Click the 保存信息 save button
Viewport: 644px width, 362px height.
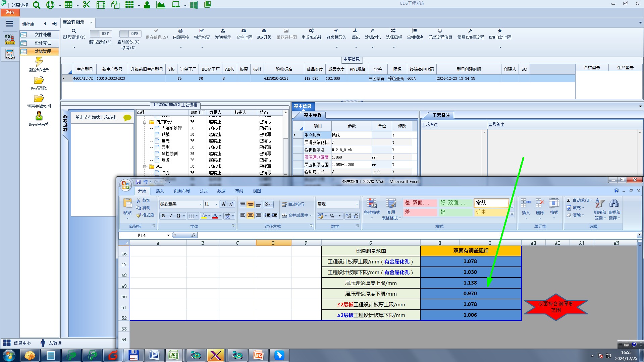click(x=156, y=34)
